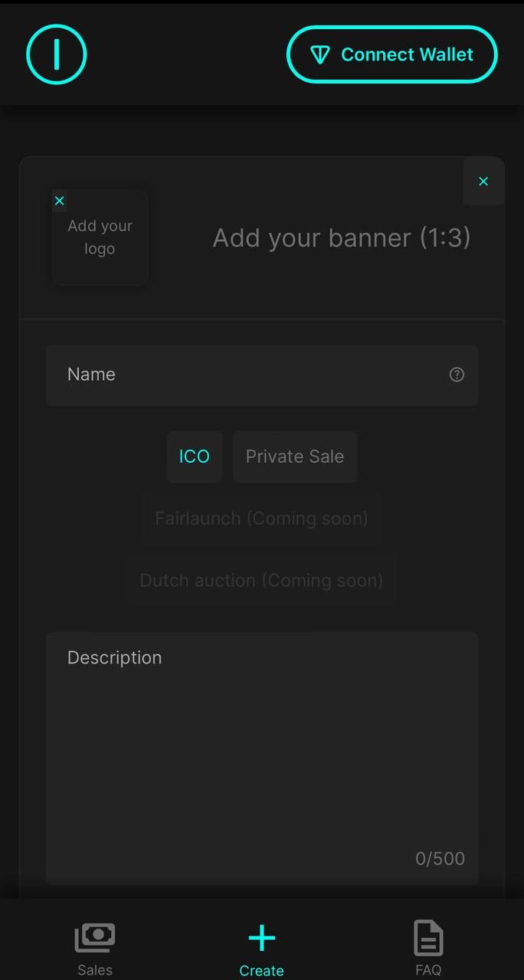Screen dimensions: 524x980
Task: Check the 0/500 character counter
Action: tap(440, 858)
